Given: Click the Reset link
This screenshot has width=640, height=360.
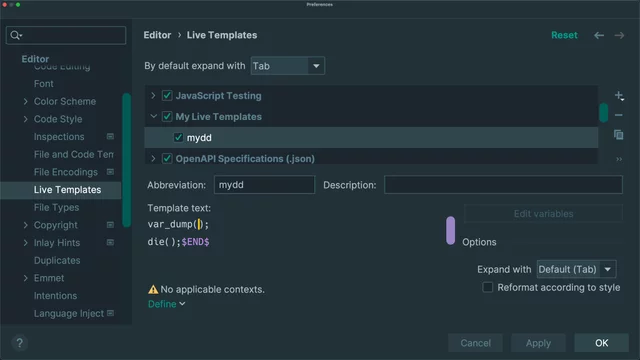Looking at the screenshot, I should pos(564,35).
